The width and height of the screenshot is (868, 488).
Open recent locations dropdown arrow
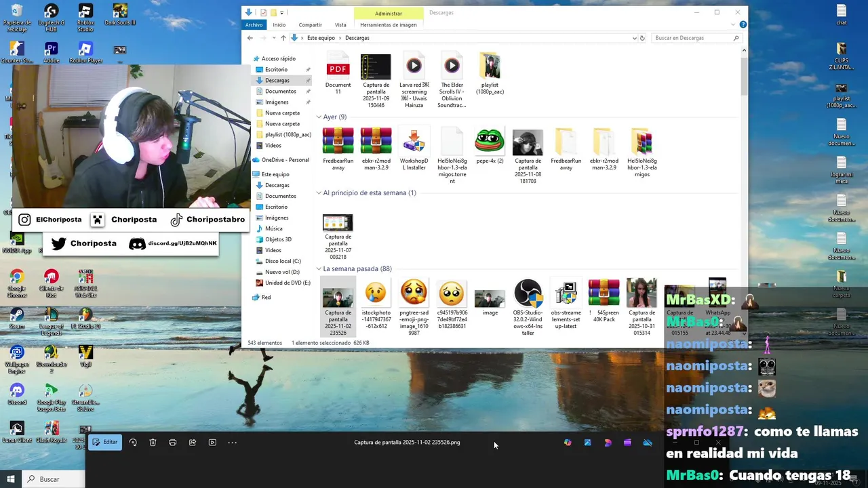point(273,38)
